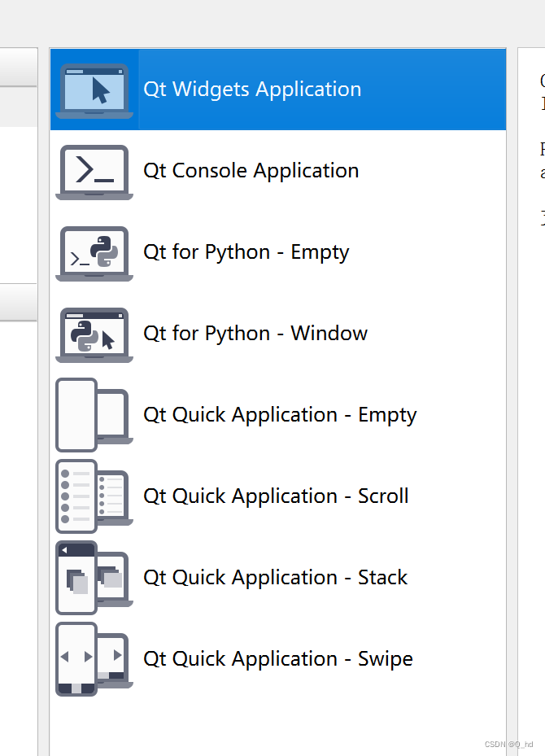Choose 'Qt Quick Application - Swipe' text
Screen dimensions: 545x756
278,659
